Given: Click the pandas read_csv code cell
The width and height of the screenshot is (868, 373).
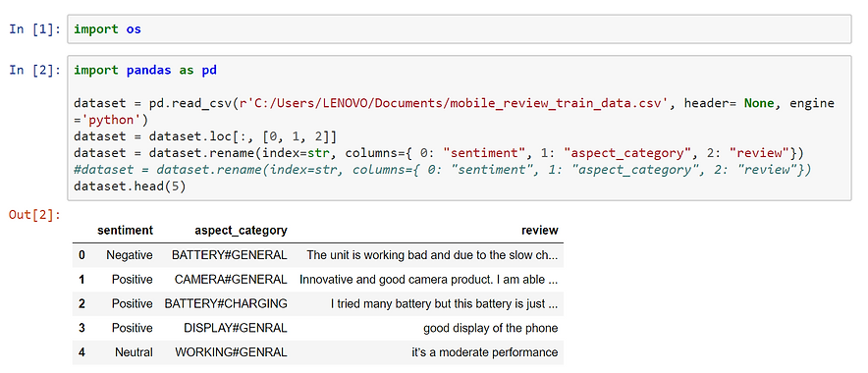Looking at the screenshot, I should 459,128.
